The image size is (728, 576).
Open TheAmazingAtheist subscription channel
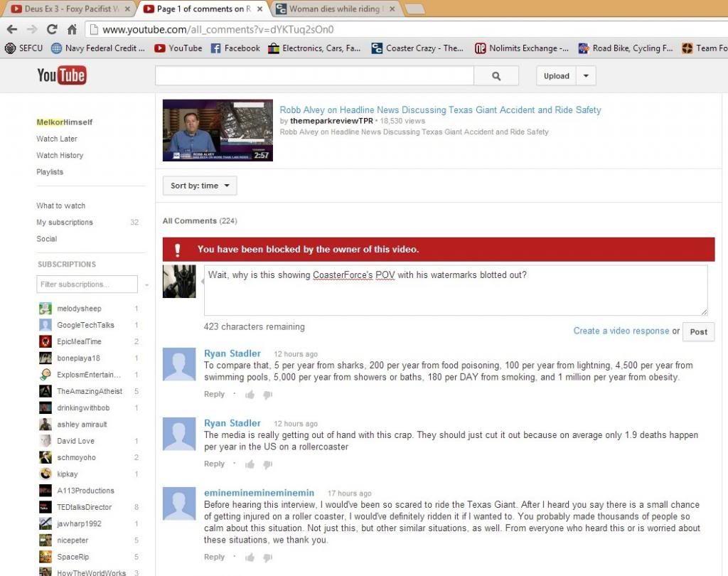pyautogui.click(x=89, y=391)
